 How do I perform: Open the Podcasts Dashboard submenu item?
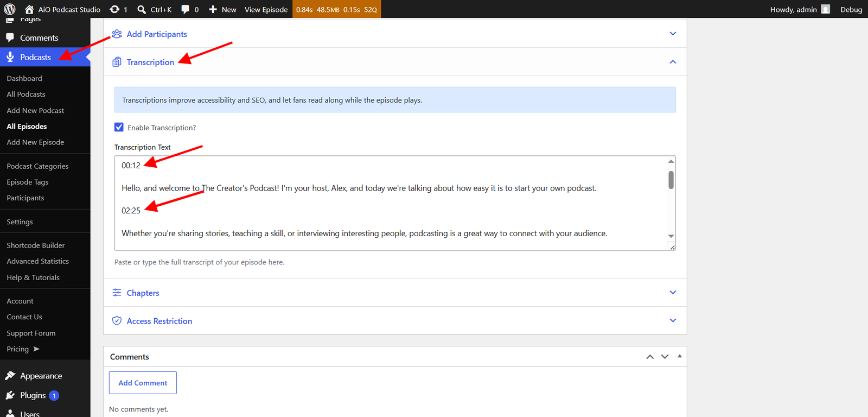24,78
